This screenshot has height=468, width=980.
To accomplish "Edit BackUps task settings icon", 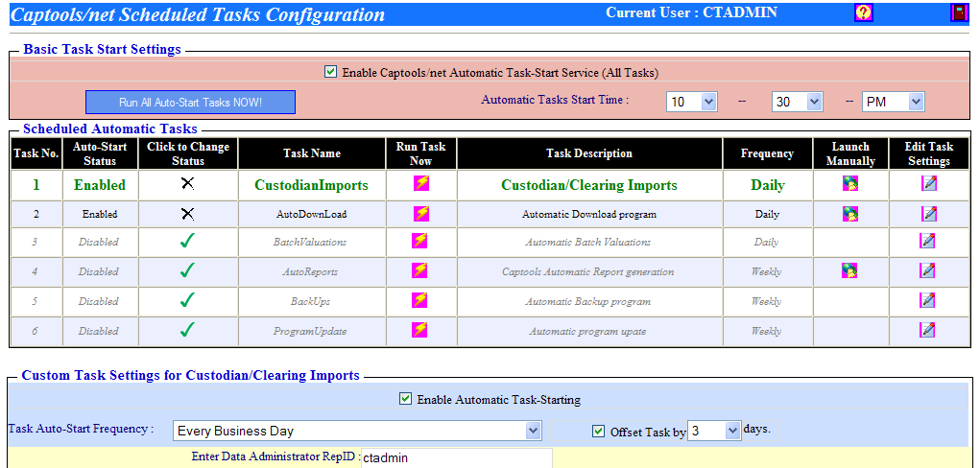I will [x=928, y=300].
